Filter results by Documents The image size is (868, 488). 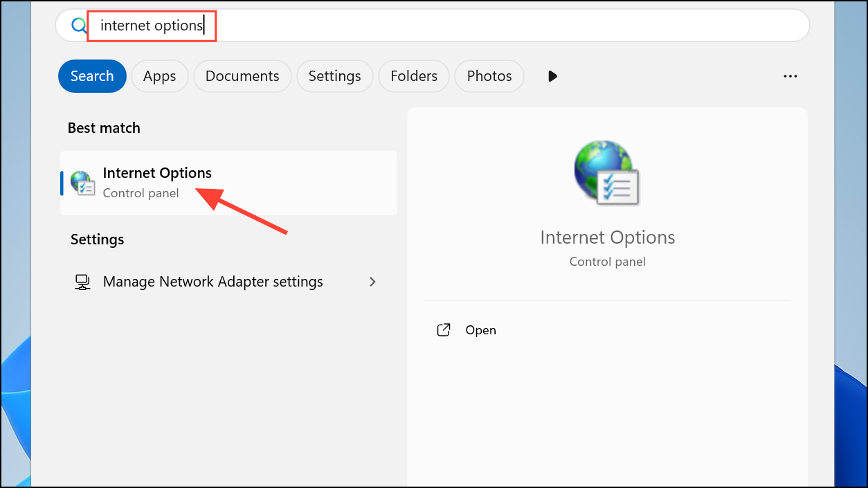(242, 76)
